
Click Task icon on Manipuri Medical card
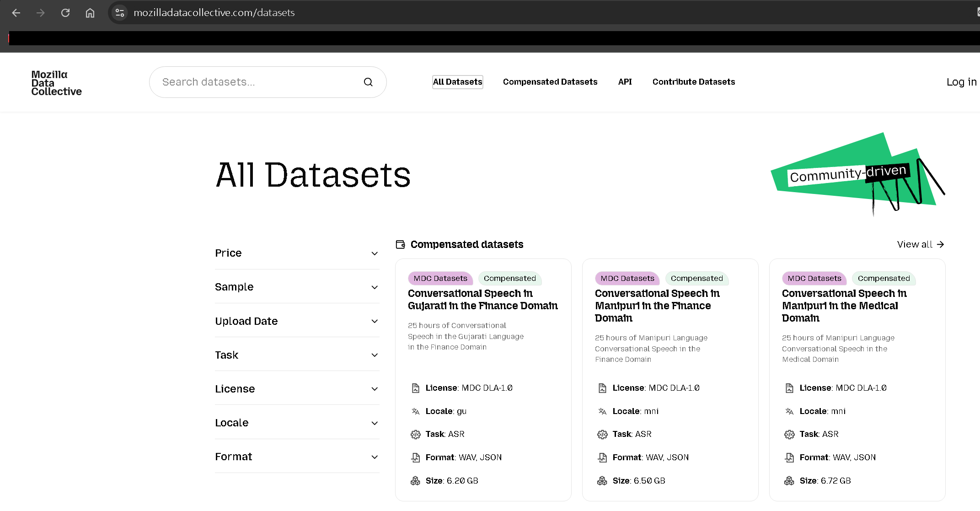(x=789, y=434)
